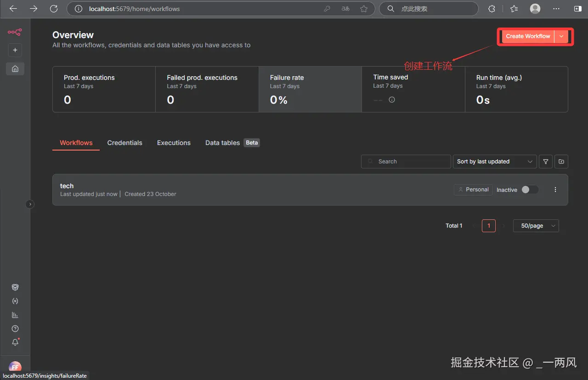Open the Create Workflow dropdown arrow
This screenshot has width=588, height=380.
pos(561,36)
